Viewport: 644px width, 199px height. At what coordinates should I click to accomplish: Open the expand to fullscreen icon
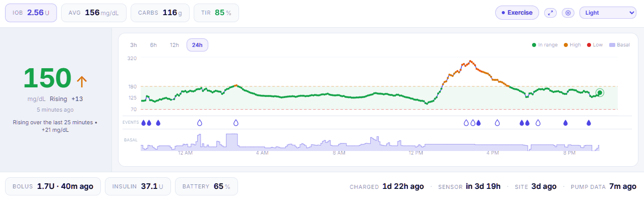click(550, 13)
